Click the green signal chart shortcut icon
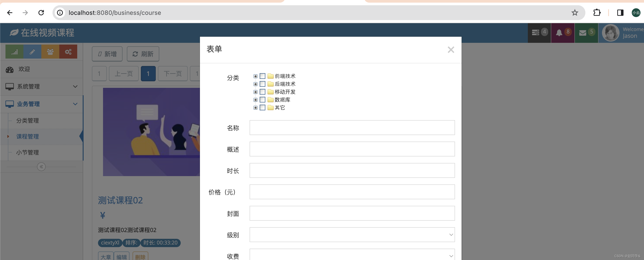Viewport: 644px width, 260px height. 14,52
